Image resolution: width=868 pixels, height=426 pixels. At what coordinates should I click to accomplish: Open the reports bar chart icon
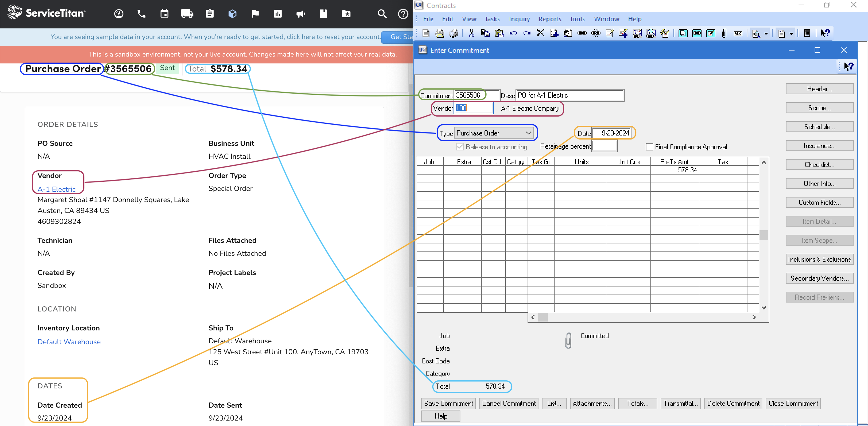pos(278,14)
